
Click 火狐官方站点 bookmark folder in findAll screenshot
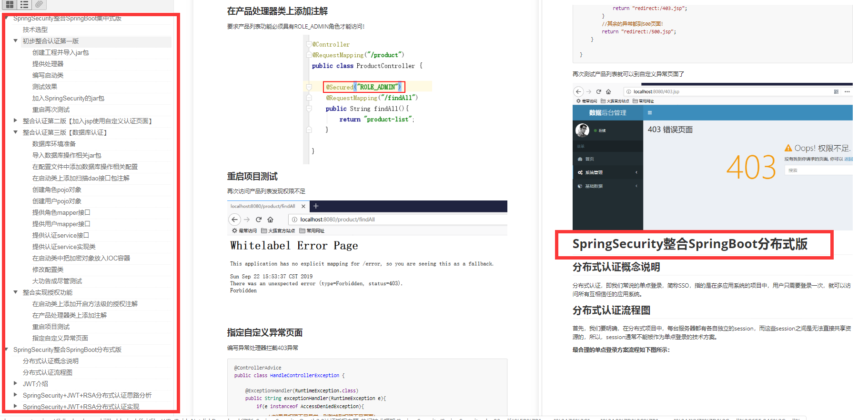click(278, 231)
